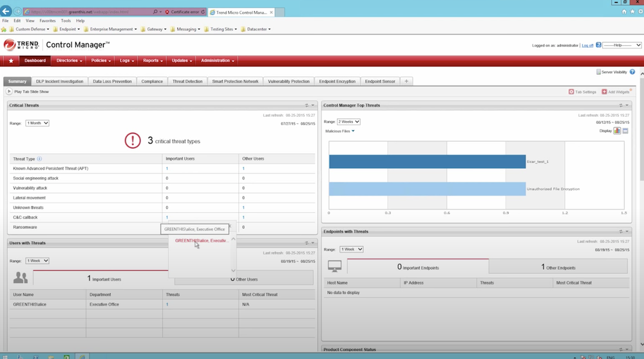
Task: Open the Reports menu
Action: point(153,61)
